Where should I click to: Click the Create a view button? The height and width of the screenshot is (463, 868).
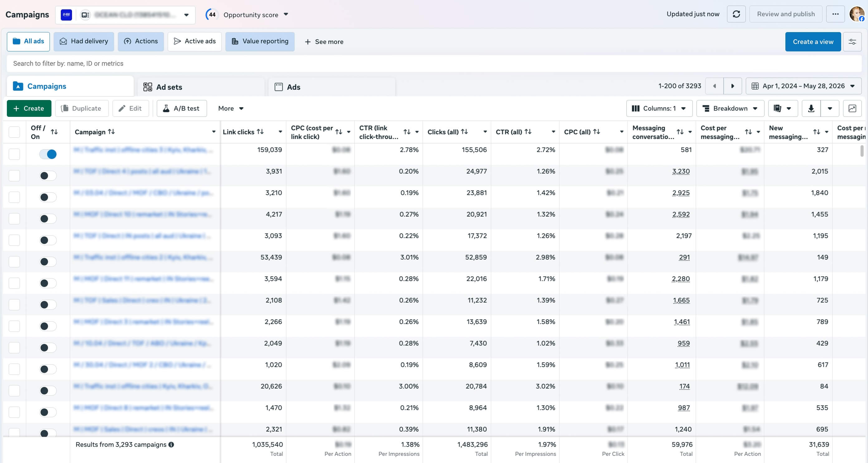(813, 42)
